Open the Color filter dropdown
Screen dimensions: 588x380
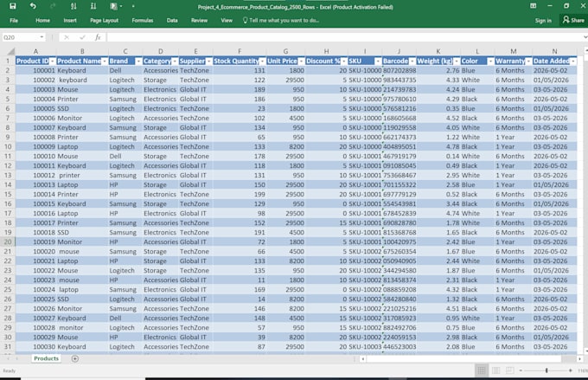[x=490, y=61]
